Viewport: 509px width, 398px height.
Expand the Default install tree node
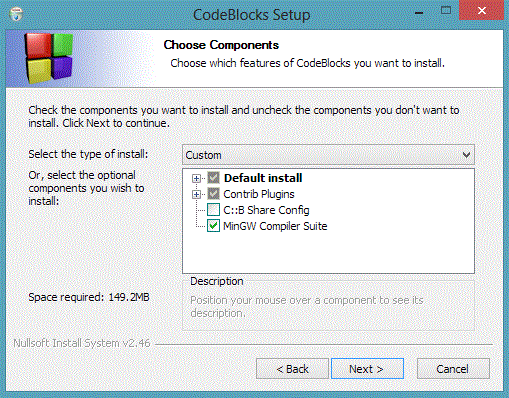(196, 178)
